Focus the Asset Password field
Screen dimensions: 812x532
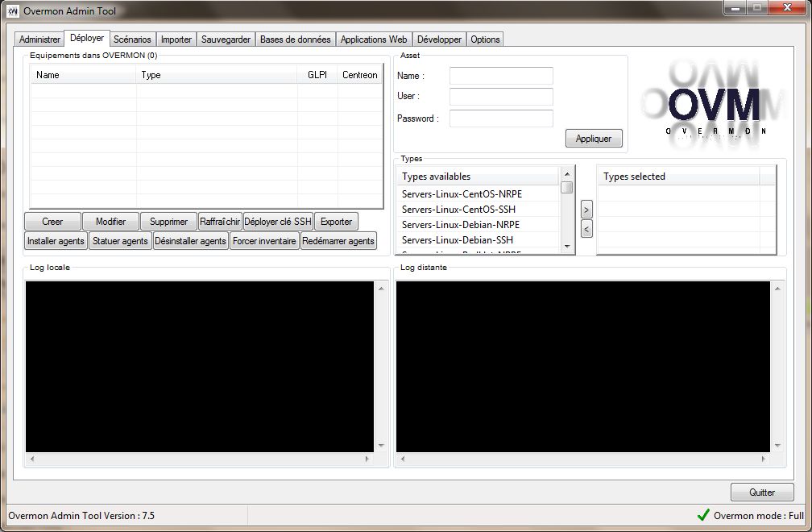[501, 118]
